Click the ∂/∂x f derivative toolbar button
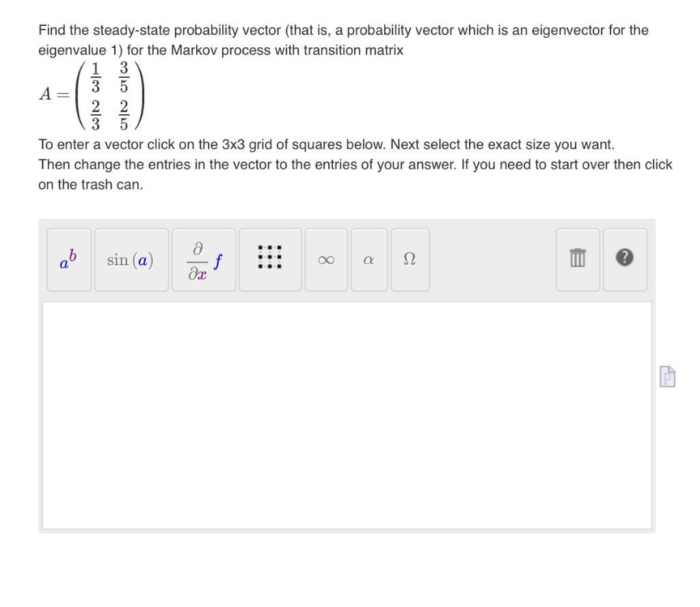Viewport: 700px width, 607px height. tap(203, 260)
